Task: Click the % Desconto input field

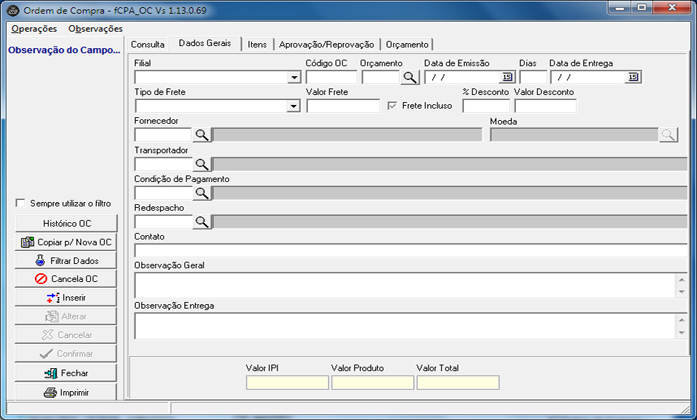Action: [x=486, y=106]
